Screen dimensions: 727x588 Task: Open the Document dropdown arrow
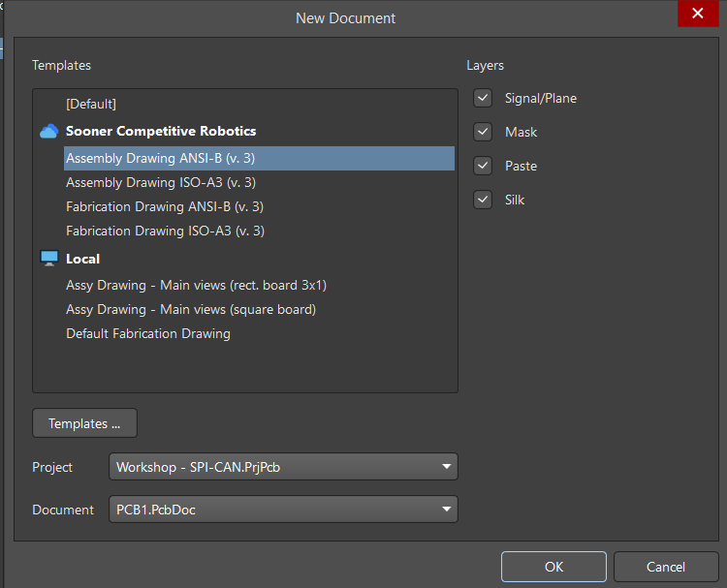[446, 510]
